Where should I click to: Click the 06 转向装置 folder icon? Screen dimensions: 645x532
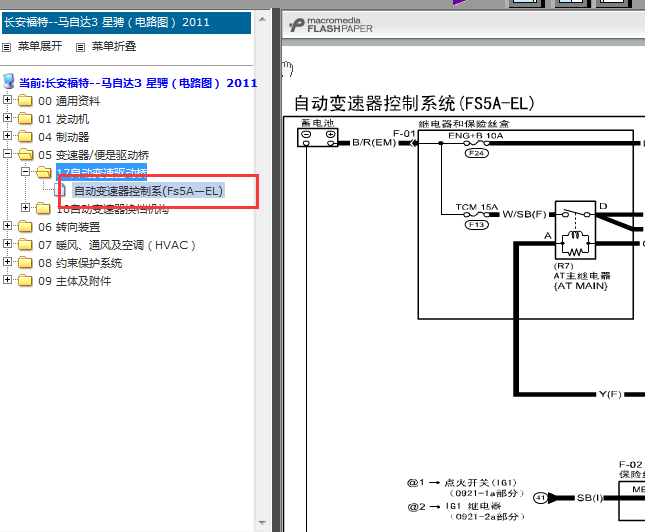pyautogui.click(x=25, y=226)
